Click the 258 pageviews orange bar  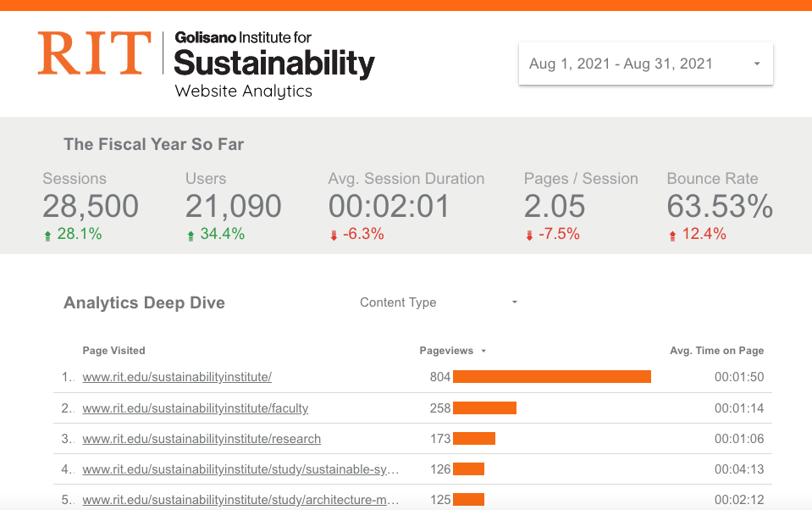pyautogui.click(x=484, y=407)
